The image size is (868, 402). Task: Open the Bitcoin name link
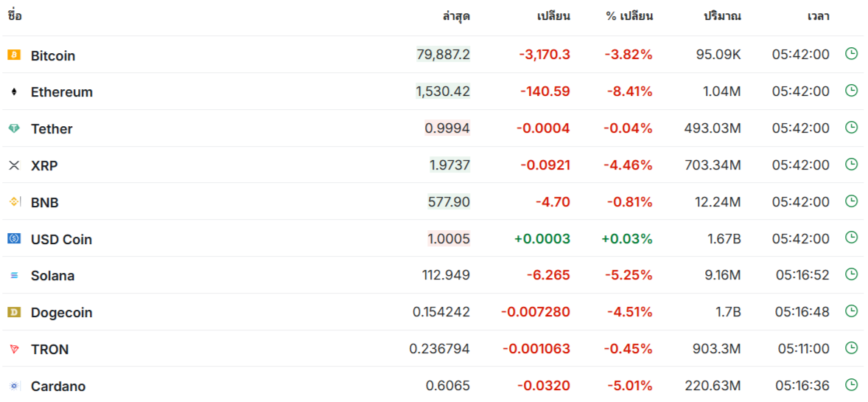(53, 55)
